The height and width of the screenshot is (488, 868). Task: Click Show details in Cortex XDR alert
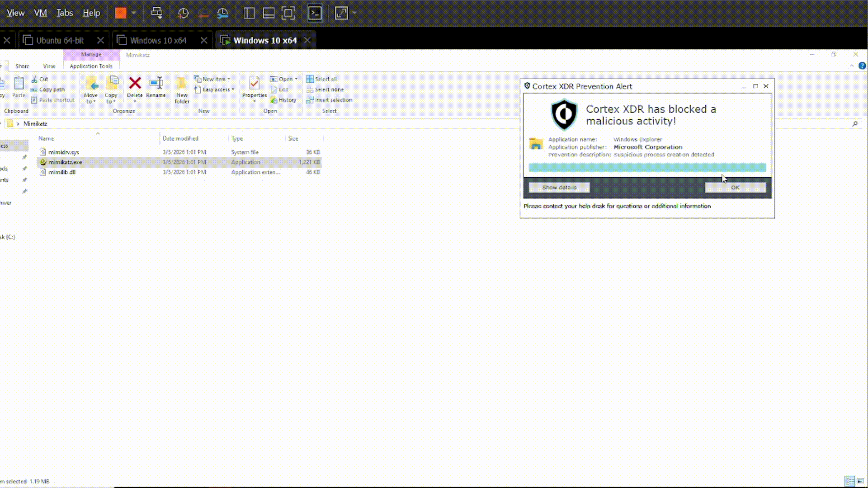[x=559, y=187]
